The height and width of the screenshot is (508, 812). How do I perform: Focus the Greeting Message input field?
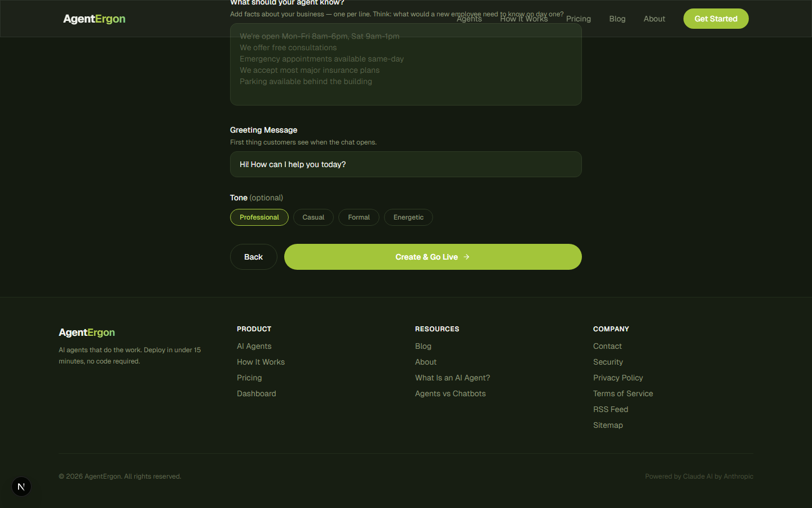[x=406, y=164]
